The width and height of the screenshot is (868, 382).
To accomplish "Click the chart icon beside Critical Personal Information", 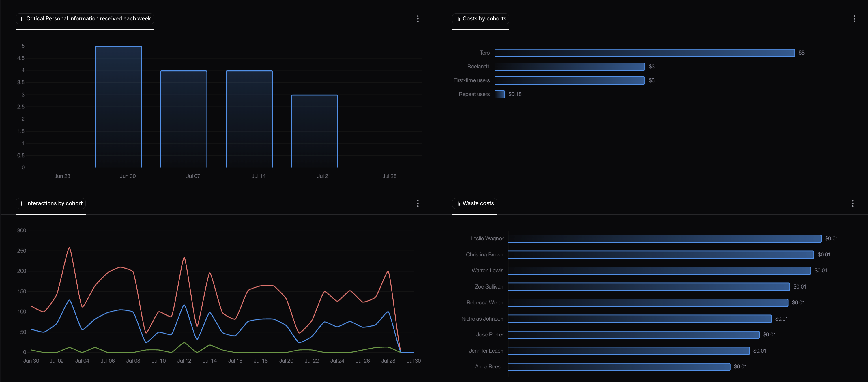I will [x=22, y=19].
